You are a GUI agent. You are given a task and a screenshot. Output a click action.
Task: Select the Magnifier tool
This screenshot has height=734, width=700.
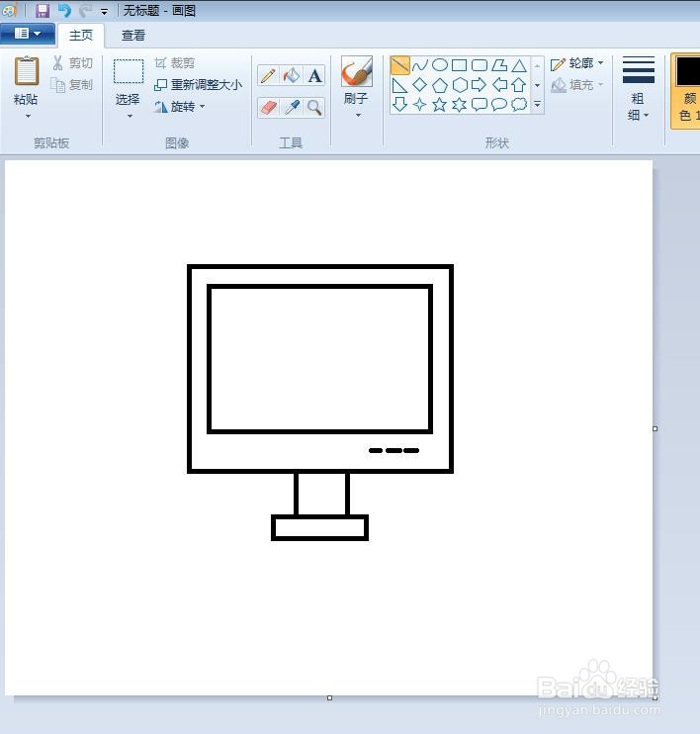[314, 108]
